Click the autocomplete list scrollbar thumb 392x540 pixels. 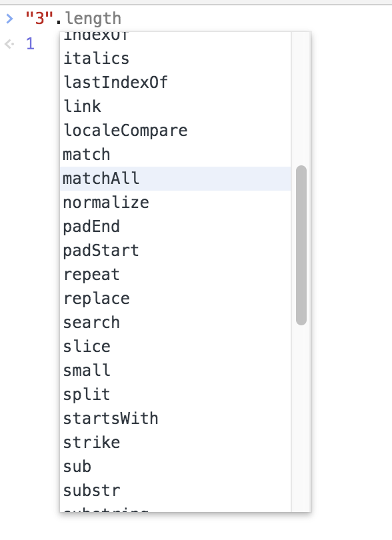coord(301,245)
